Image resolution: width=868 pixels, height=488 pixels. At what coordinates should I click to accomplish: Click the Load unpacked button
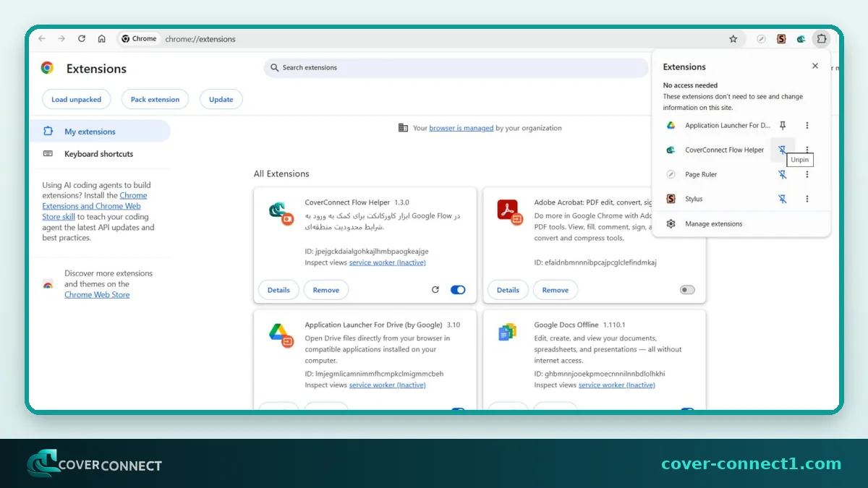pos(77,100)
